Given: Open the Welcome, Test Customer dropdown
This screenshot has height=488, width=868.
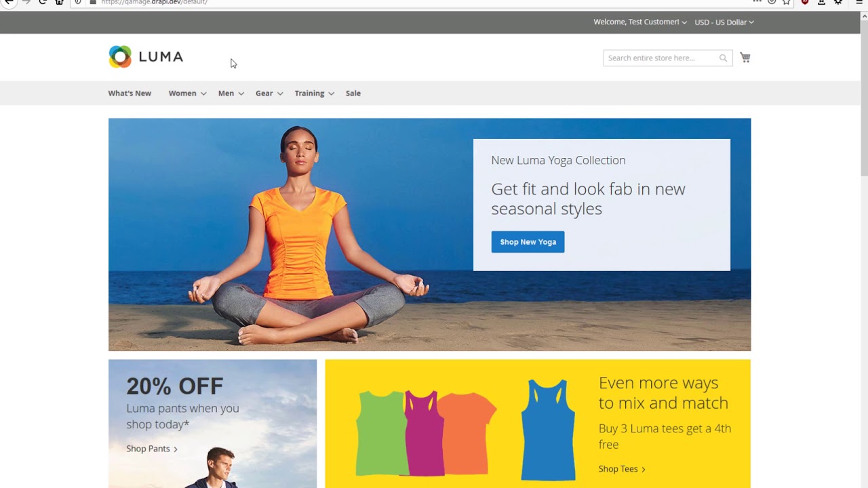Looking at the screenshot, I should 640,22.
